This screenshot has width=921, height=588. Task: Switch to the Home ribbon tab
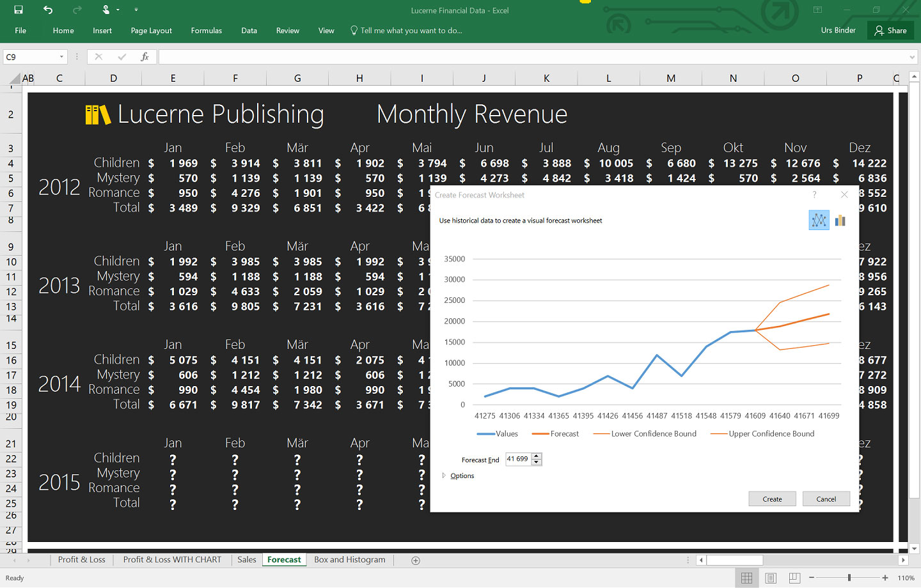(x=63, y=31)
